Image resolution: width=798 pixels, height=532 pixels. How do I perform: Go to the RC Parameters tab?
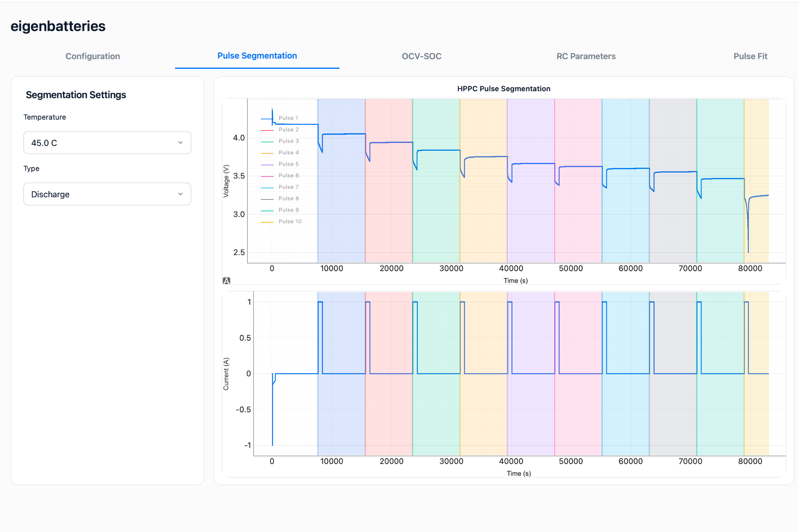pyautogui.click(x=586, y=56)
